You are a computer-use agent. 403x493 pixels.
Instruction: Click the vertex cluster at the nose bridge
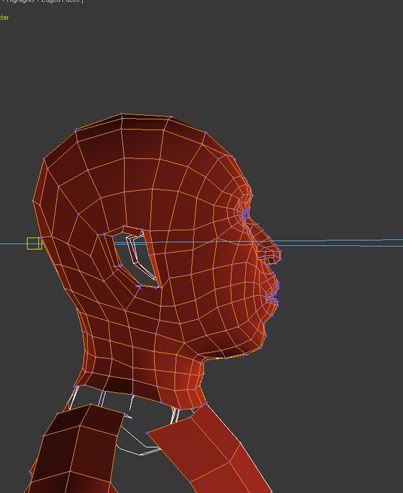click(246, 212)
